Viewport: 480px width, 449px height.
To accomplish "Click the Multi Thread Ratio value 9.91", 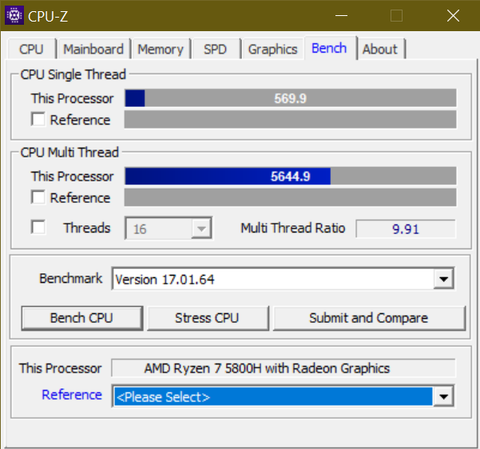I will pyautogui.click(x=406, y=229).
